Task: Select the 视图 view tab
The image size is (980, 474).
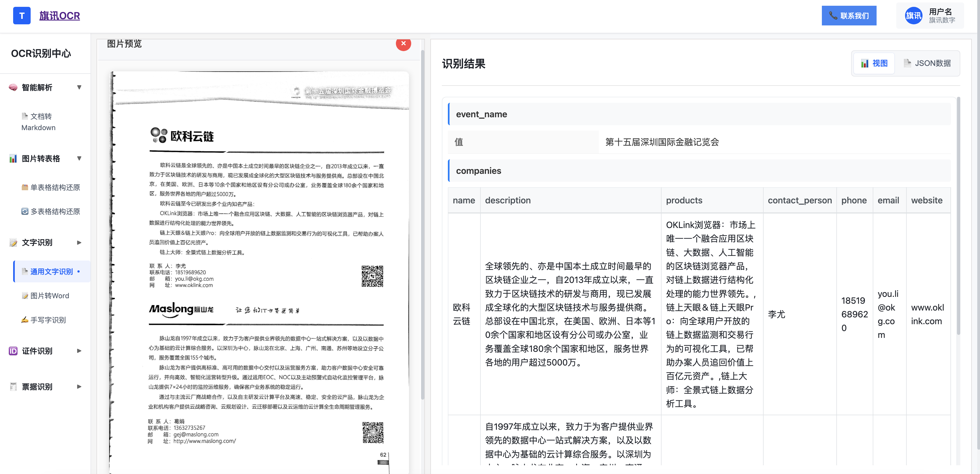Action: (x=874, y=63)
